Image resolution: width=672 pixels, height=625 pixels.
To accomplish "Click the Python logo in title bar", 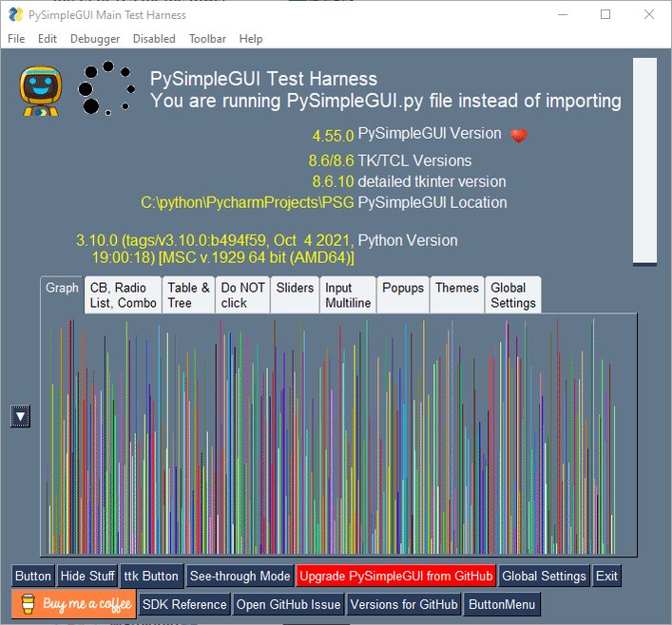I will pyautogui.click(x=16, y=14).
